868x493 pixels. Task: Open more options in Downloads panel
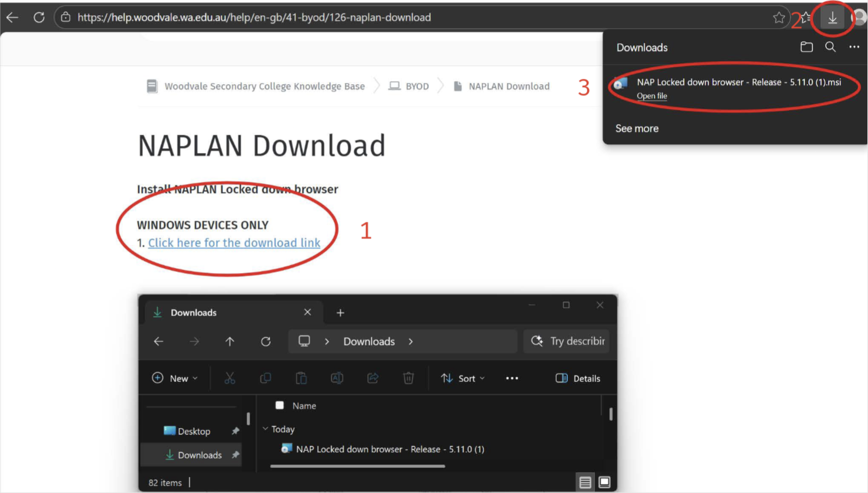pyautogui.click(x=854, y=47)
